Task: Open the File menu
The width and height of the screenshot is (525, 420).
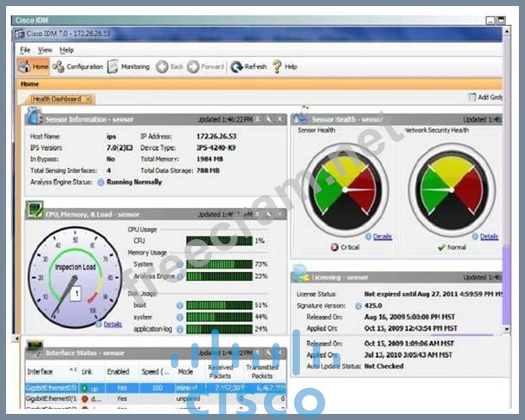Action: (x=25, y=50)
